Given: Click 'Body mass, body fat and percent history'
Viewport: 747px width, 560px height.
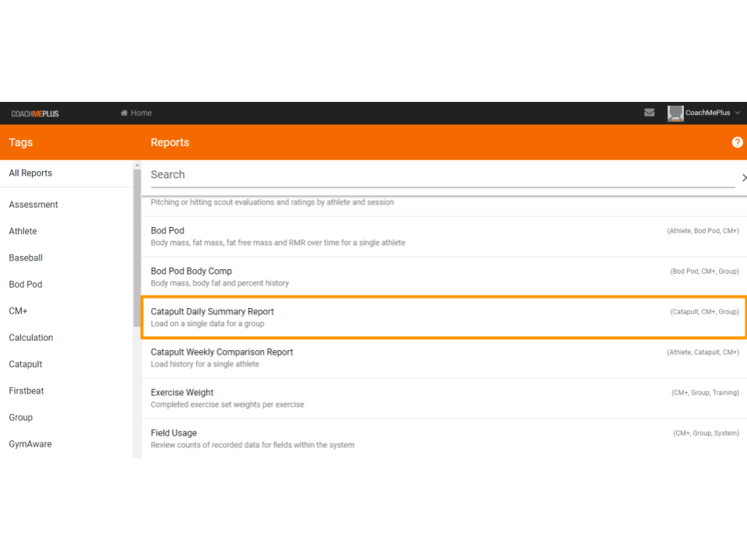Looking at the screenshot, I should (x=219, y=283).
